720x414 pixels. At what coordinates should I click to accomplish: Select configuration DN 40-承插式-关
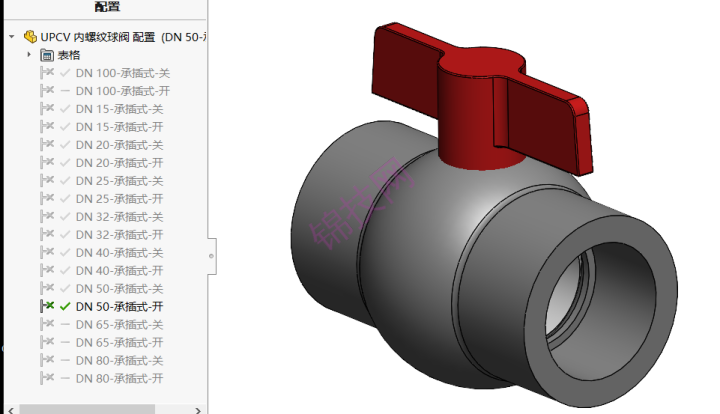[x=119, y=252]
